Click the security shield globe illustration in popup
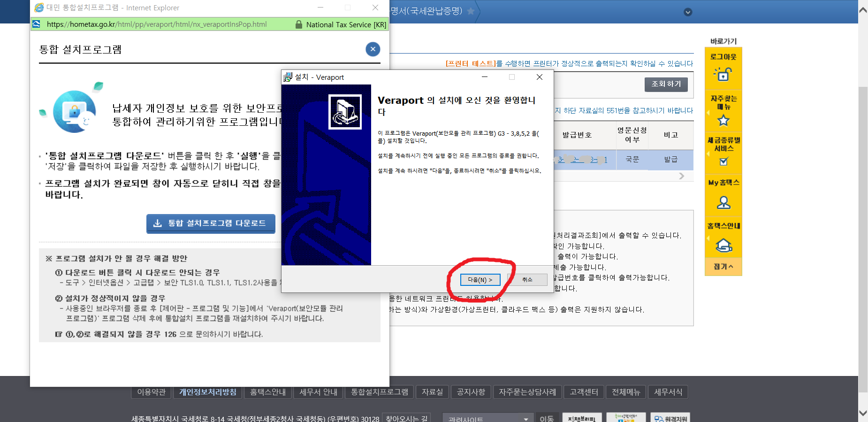The height and width of the screenshot is (422, 868). click(75, 111)
